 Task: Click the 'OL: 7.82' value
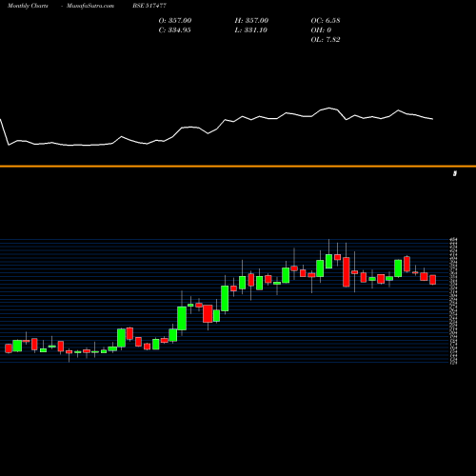(x=326, y=40)
